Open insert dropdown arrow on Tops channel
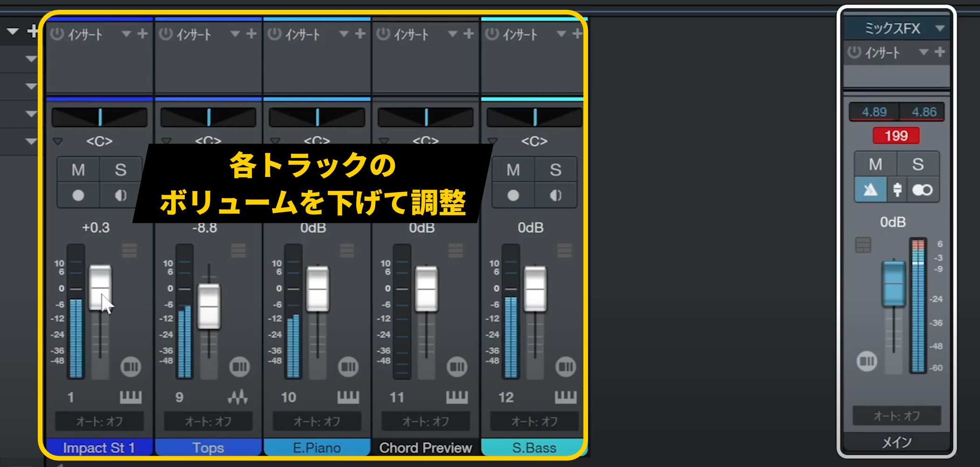 235,34
